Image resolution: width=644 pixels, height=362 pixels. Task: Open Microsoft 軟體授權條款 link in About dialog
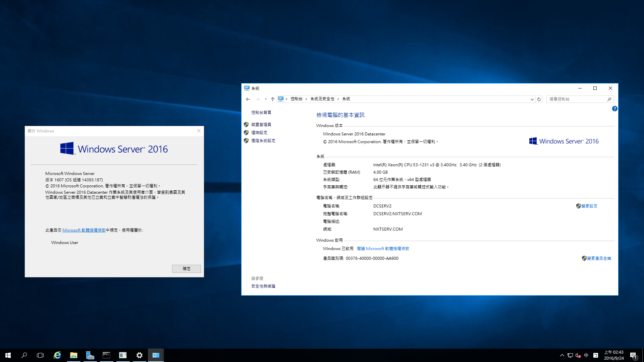(84, 230)
